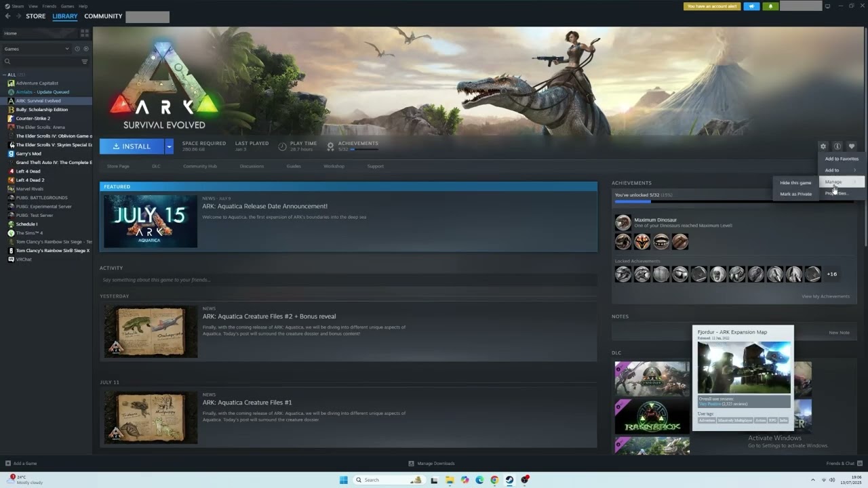Click the Friends & Chat icon
Screen dimensions: 868x488
click(x=859, y=464)
